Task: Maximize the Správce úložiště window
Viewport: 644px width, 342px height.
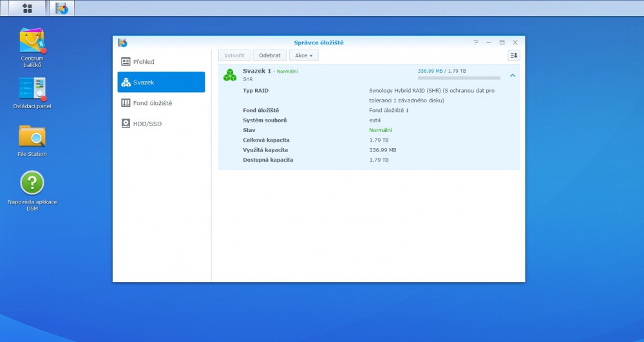Action: (x=502, y=43)
